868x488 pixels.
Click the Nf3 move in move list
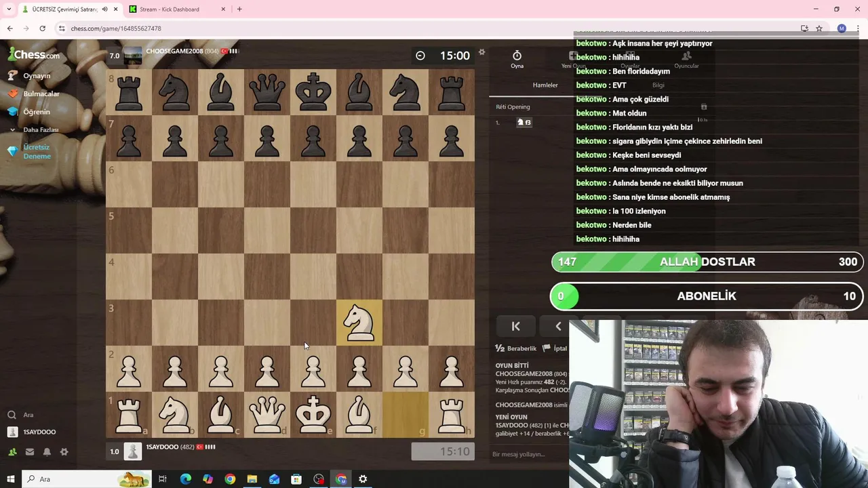tap(524, 122)
